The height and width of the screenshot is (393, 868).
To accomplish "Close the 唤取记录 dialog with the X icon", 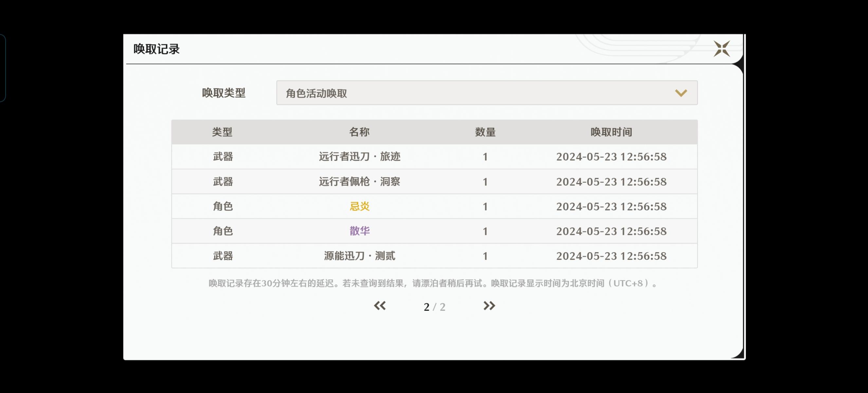I will (x=721, y=49).
